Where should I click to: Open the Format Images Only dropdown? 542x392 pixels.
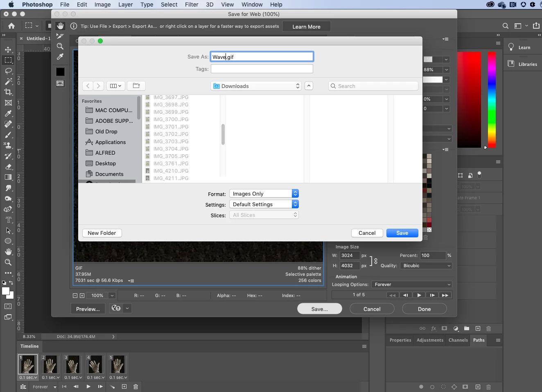point(264,194)
